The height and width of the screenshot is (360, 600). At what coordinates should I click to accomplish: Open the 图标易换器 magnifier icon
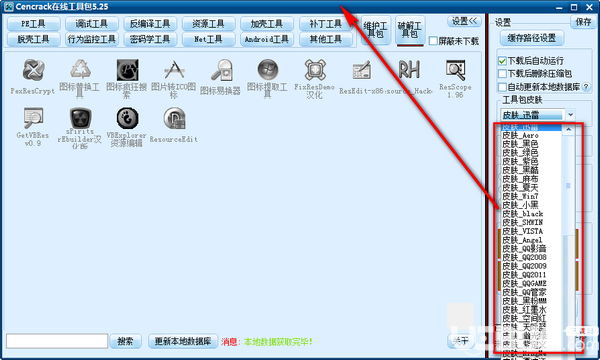point(221,70)
